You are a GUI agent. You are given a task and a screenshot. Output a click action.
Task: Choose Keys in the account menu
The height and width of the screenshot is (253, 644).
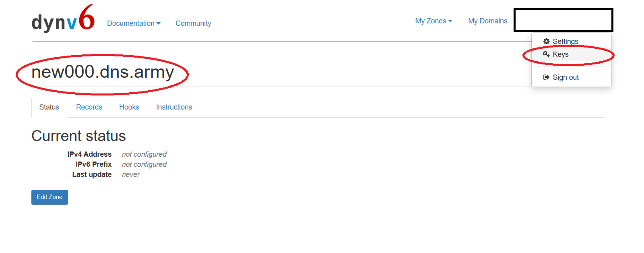[560, 54]
